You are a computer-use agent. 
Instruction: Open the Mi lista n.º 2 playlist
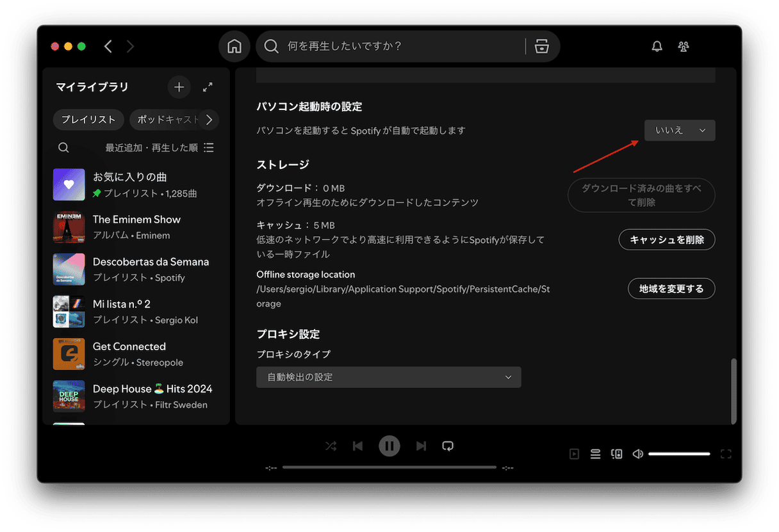click(136, 312)
